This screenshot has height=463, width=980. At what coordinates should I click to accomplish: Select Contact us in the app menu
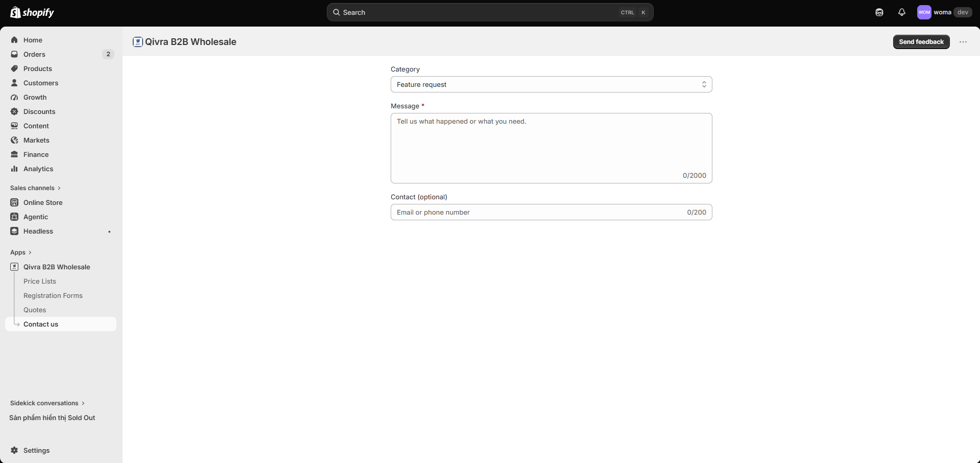[x=61, y=324]
